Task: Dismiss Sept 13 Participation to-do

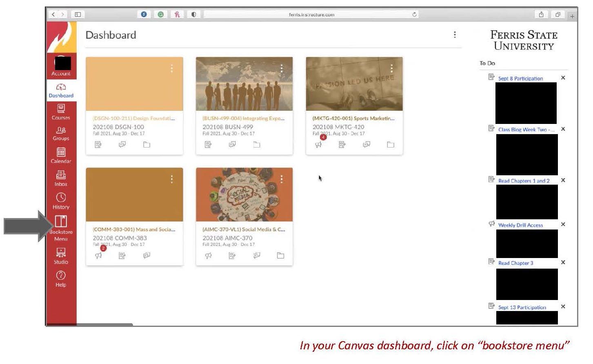Action: (x=563, y=307)
